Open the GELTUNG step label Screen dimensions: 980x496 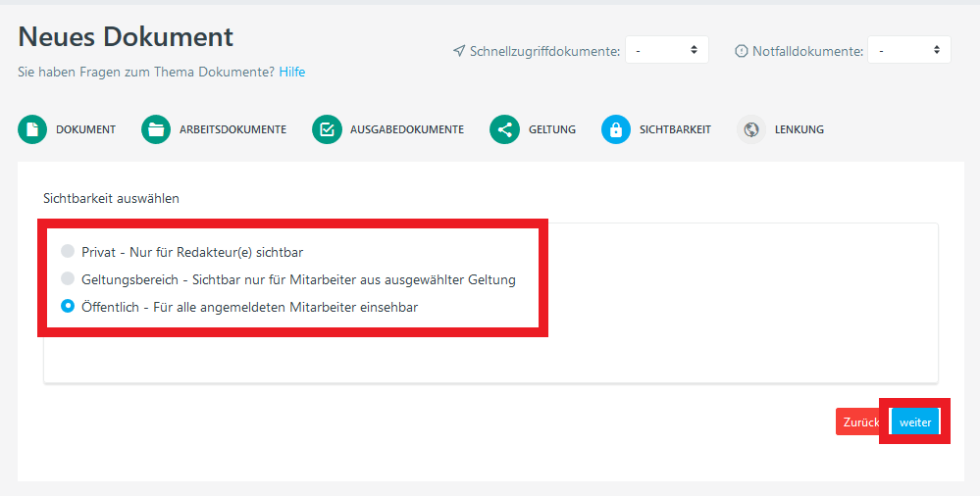pos(552,129)
